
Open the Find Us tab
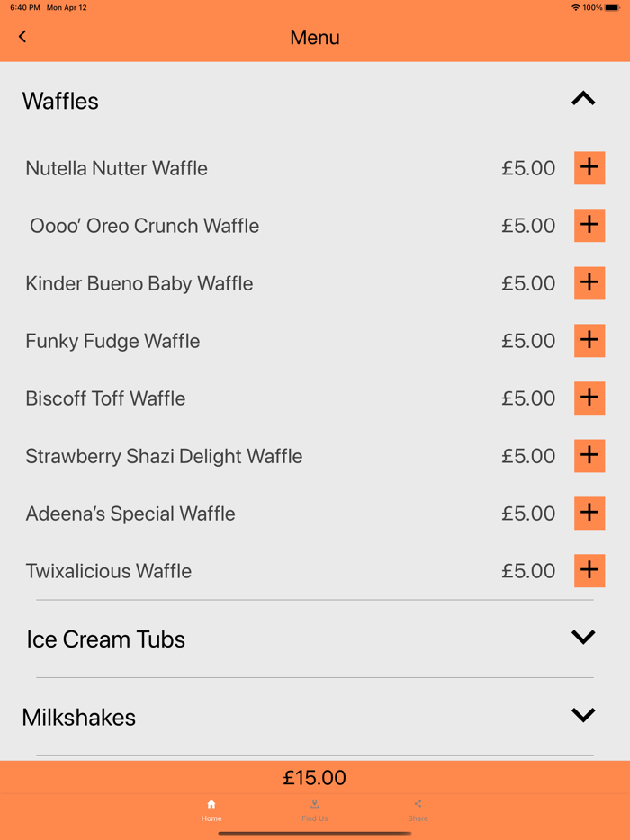coord(315,809)
